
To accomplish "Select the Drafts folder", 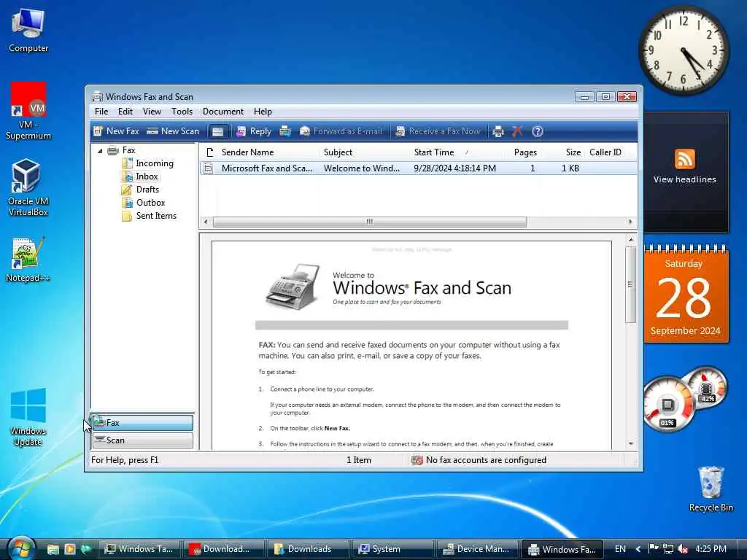I will [x=141, y=190].
